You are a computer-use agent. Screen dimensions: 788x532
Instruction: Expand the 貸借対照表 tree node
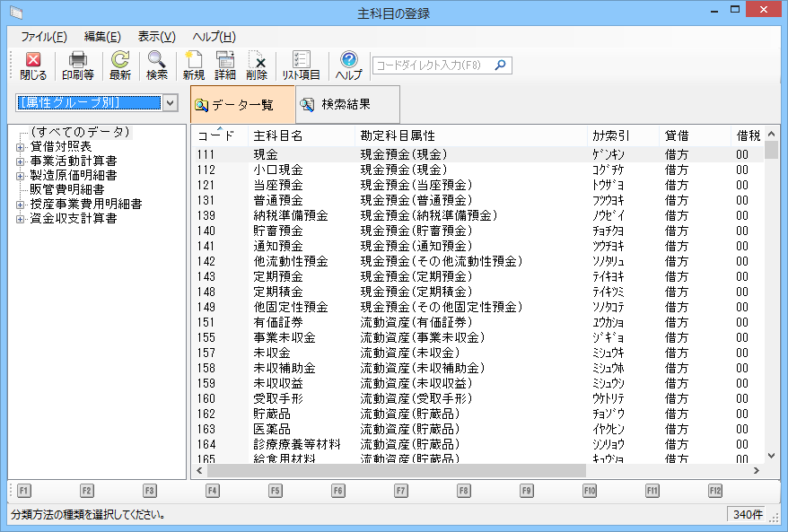point(21,147)
